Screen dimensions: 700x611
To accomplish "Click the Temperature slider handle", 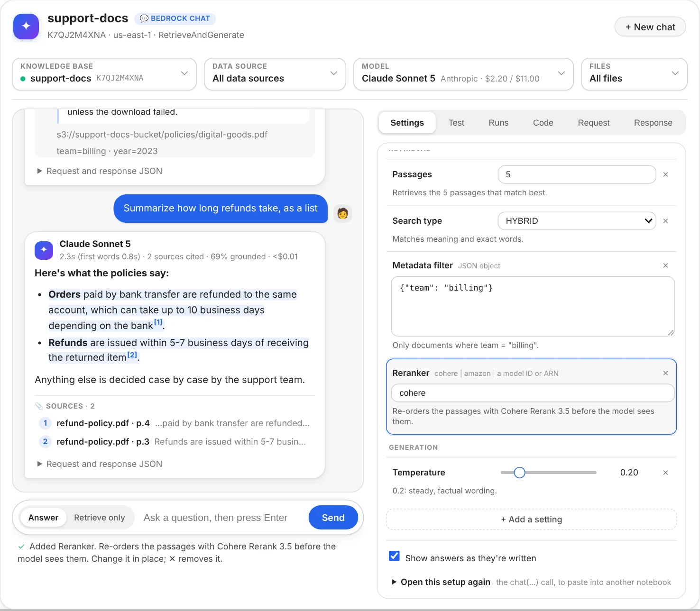I will tap(519, 473).
